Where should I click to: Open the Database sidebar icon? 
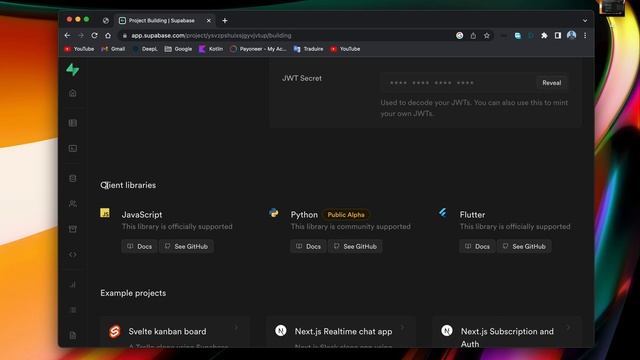point(73,178)
